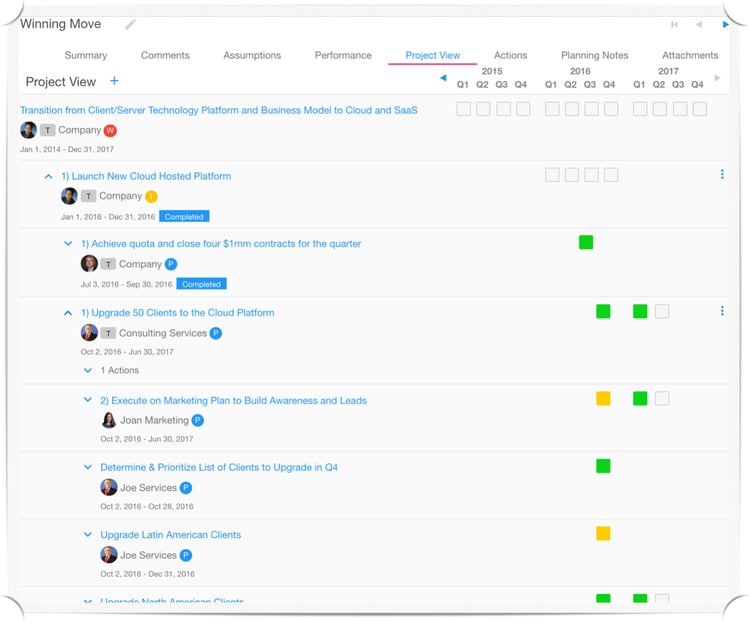Check empty 2017 Q2 box in Execute on Marketing row
The width and height of the screenshot is (750, 623).
pos(662,398)
